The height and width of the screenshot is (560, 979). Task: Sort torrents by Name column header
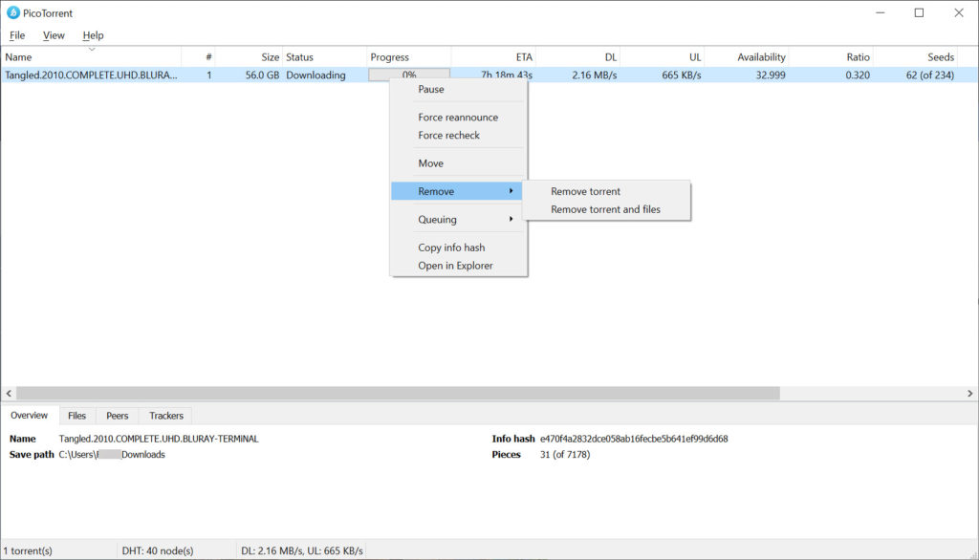(91, 56)
